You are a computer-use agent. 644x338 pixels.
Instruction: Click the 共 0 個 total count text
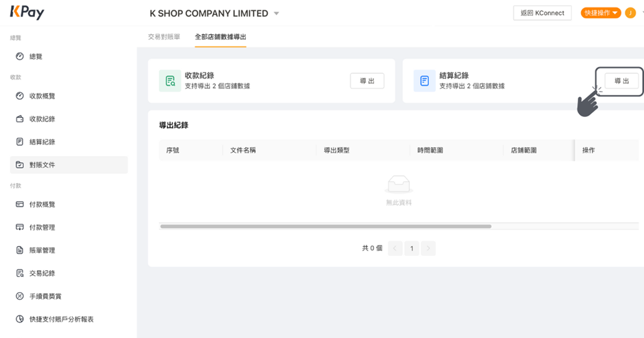click(x=372, y=248)
